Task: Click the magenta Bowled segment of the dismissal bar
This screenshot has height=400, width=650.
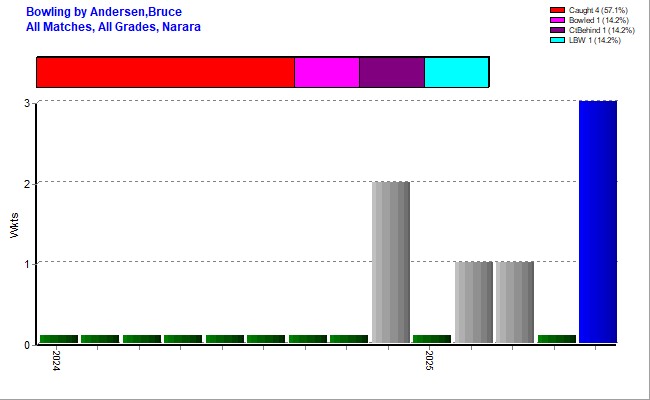Action: (x=327, y=72)
